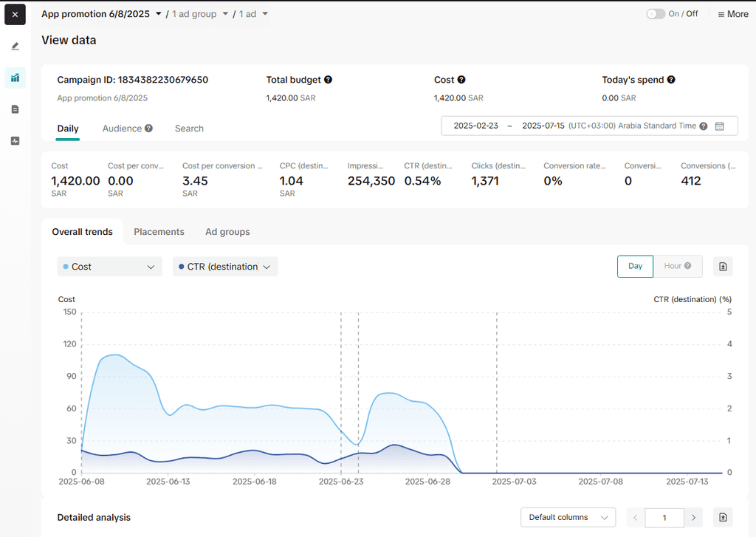Image resolution: width=756 pixels, height=537 pixels.
Task: Export Detailed analysis table icon
Action: (723, 518)
